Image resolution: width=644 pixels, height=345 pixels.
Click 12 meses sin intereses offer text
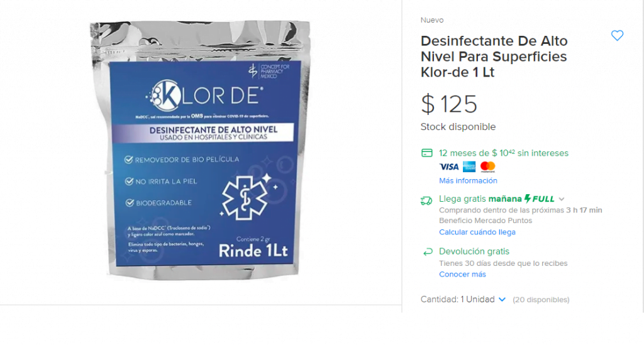tap(504, 153)
